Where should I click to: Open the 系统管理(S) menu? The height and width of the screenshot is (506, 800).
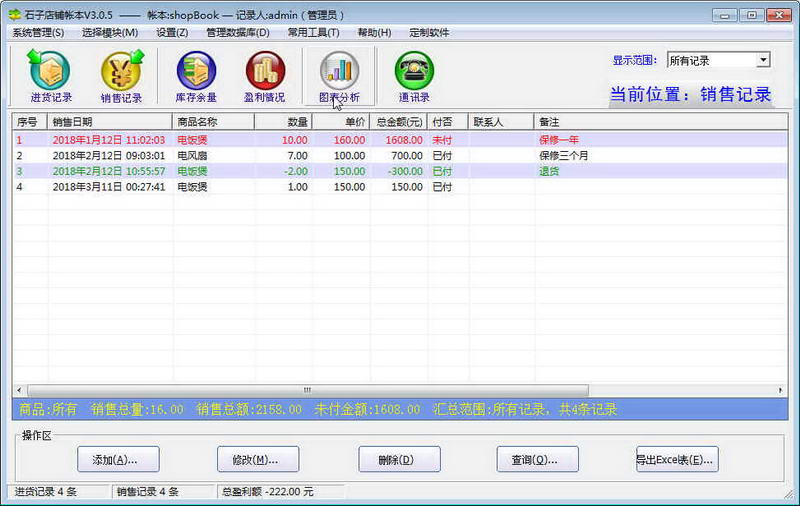[38, 32]
